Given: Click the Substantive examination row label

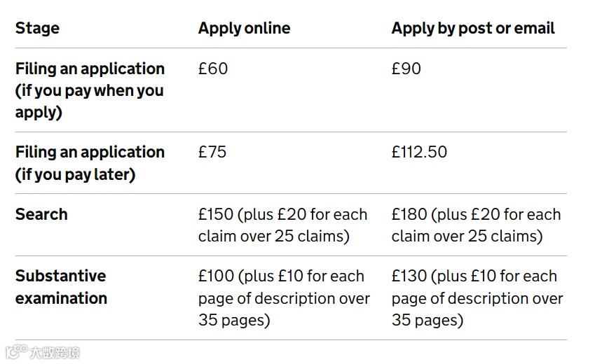Looking at the screenshot, I should coord(61,287).
